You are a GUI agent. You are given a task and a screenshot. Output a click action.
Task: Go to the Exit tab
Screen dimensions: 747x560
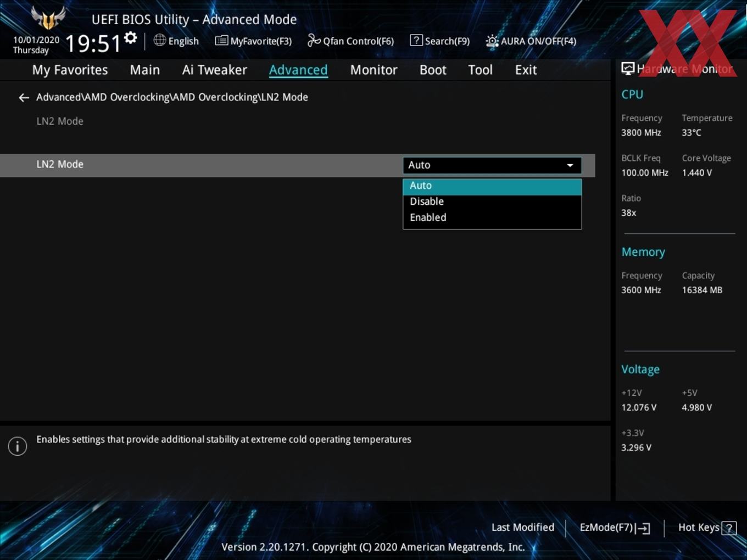pyautogui.click(x=526, y=70)
